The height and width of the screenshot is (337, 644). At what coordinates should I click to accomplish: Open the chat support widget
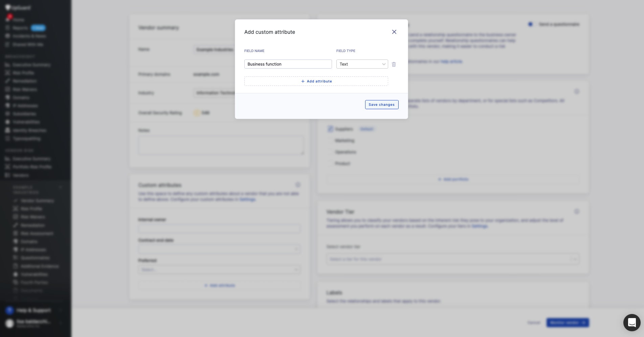pos(632,322)
